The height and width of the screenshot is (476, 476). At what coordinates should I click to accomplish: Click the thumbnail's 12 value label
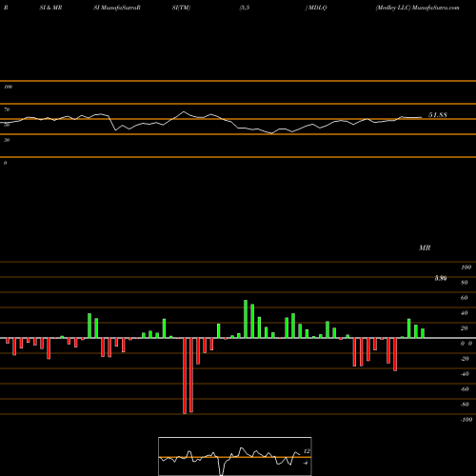tap(307, 451)
